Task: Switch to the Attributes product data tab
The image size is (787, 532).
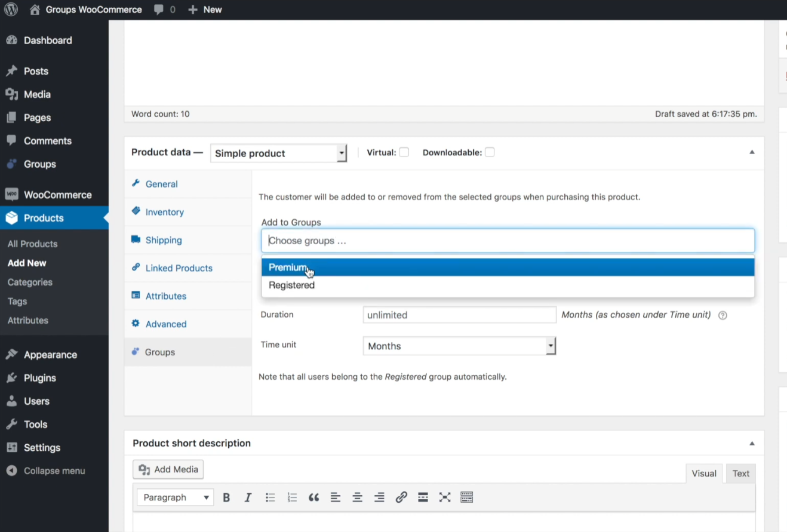Action: 188,296
